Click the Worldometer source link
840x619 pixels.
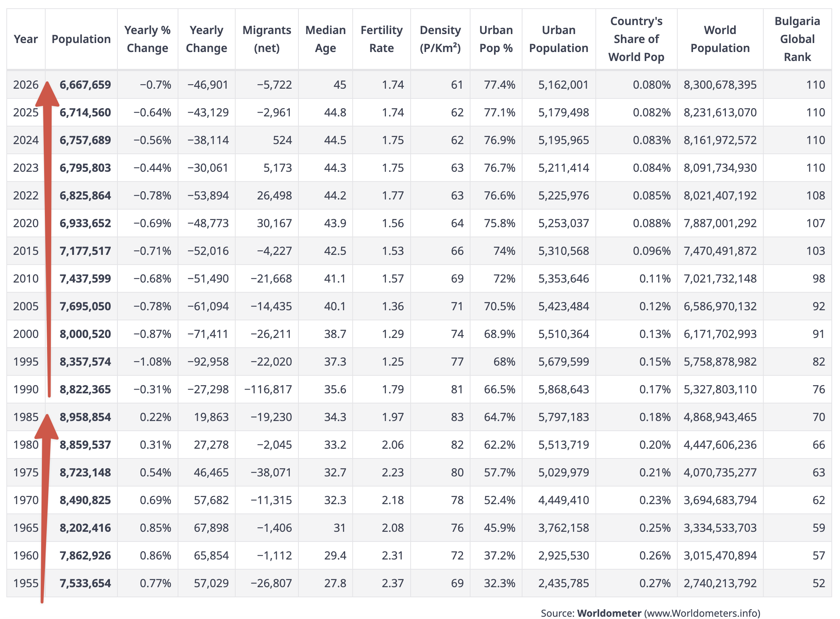608,613
